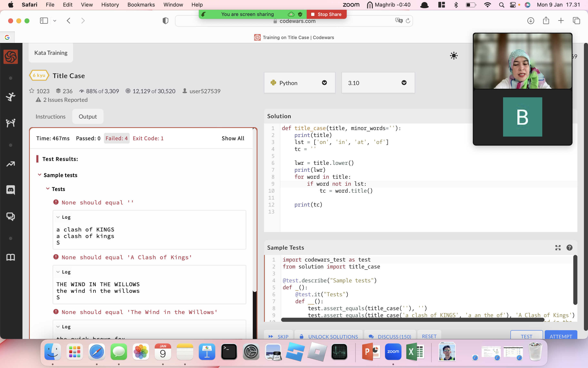Open Safari share icon

tap(546, 20)
